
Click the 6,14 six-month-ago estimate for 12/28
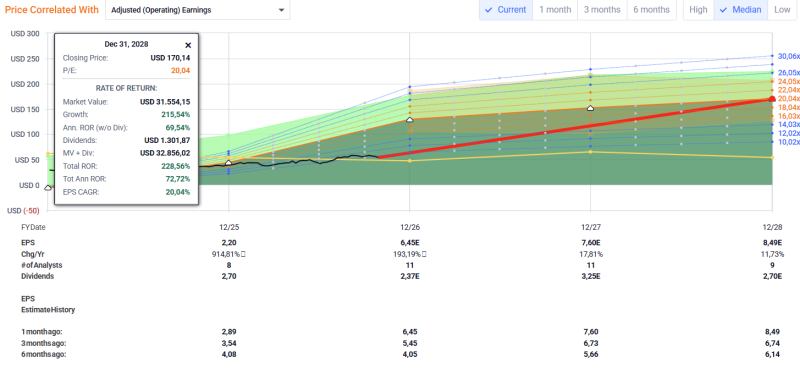click(x=772, y=354)
